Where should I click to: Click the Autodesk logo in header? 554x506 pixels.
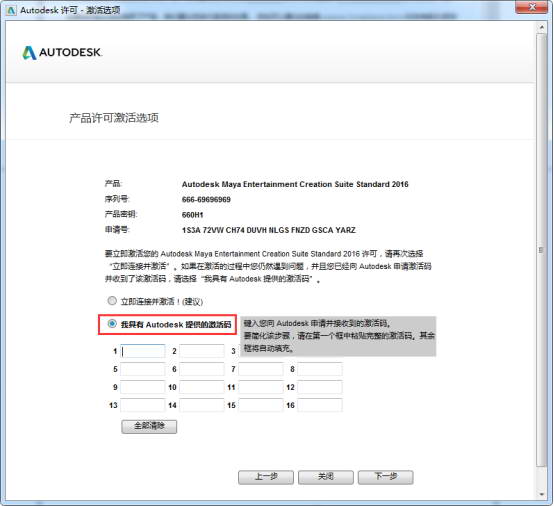62,53
